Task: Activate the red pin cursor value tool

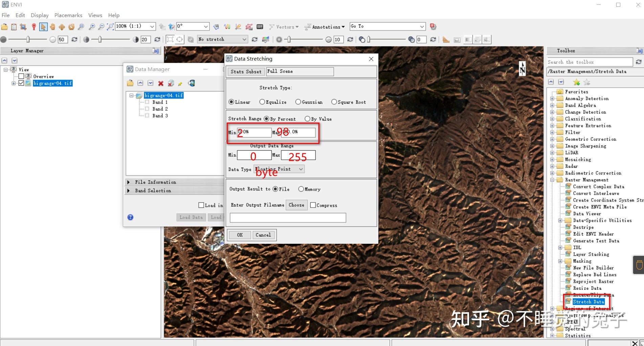Action: pyautogui.click(x=34, y=27)
